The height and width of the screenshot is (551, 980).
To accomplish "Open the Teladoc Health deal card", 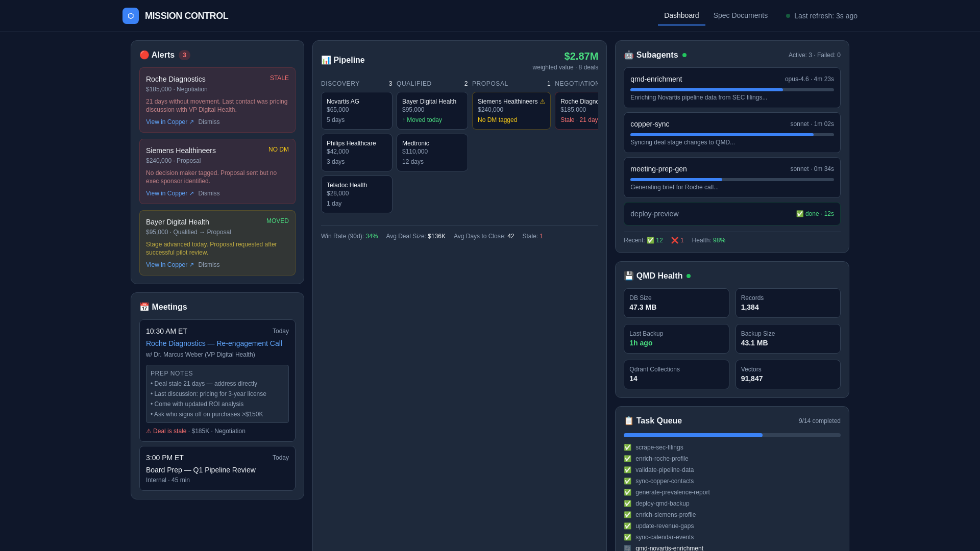I will (x=357, y=194).
